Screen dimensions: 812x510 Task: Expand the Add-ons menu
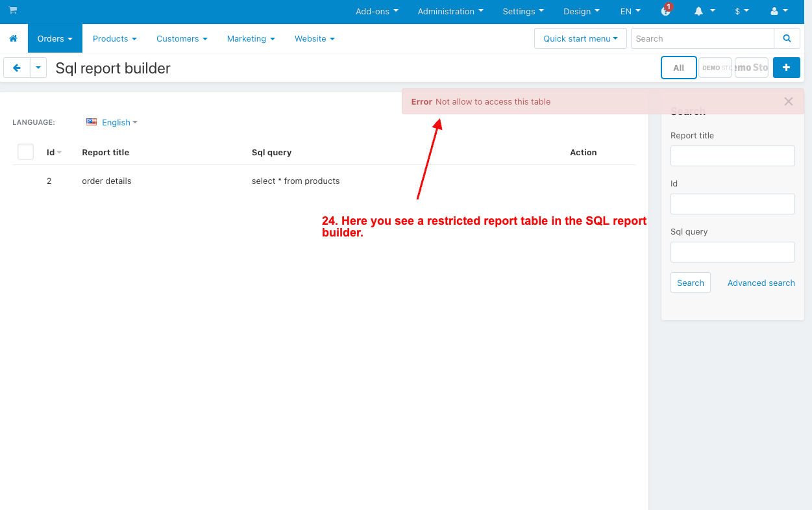pyautogui.click(x=377, y=11)
